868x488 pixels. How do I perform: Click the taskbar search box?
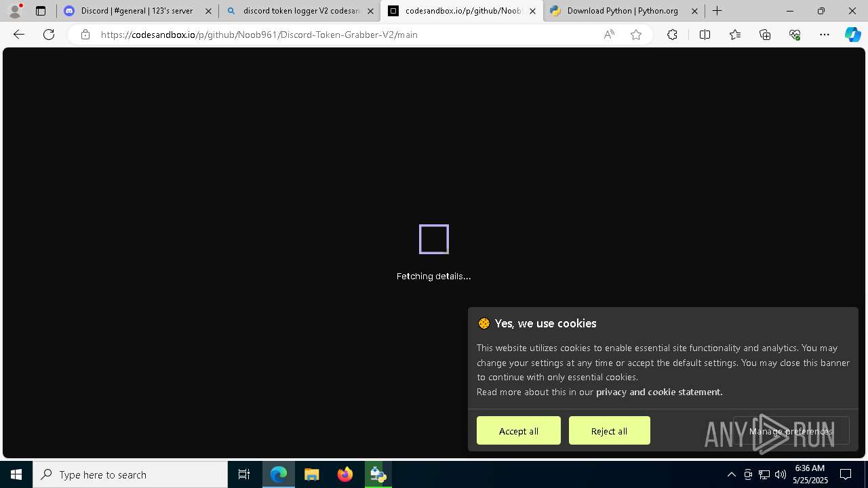pos(130,474)
